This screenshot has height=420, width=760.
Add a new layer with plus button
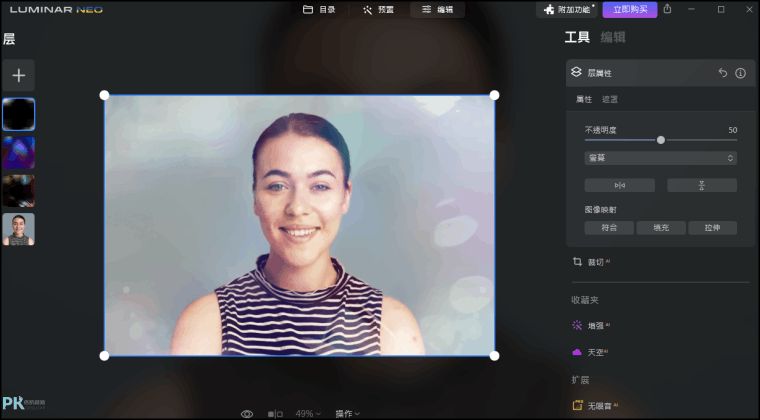pyautogui.click(x=18, y=75)
